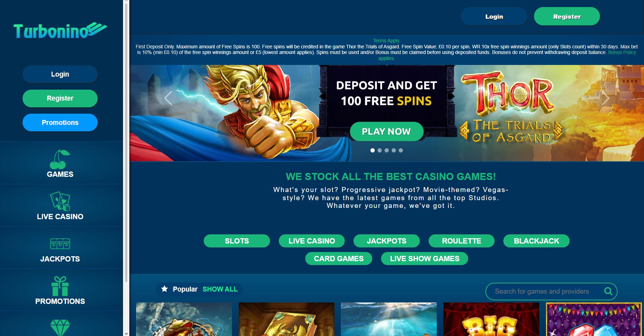644x336 pixels.
Task: Open the Live Casino cards icon
Action: coord(60,201)
